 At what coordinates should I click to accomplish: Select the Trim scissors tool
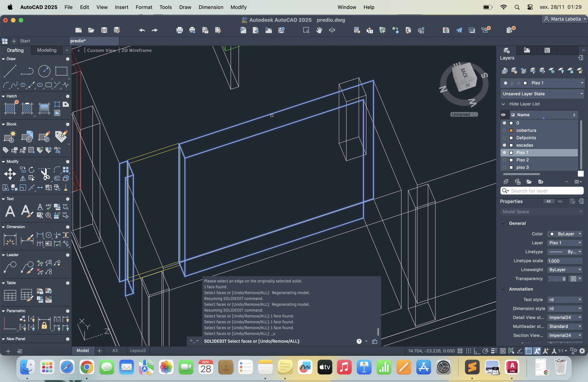pos(45,174)
